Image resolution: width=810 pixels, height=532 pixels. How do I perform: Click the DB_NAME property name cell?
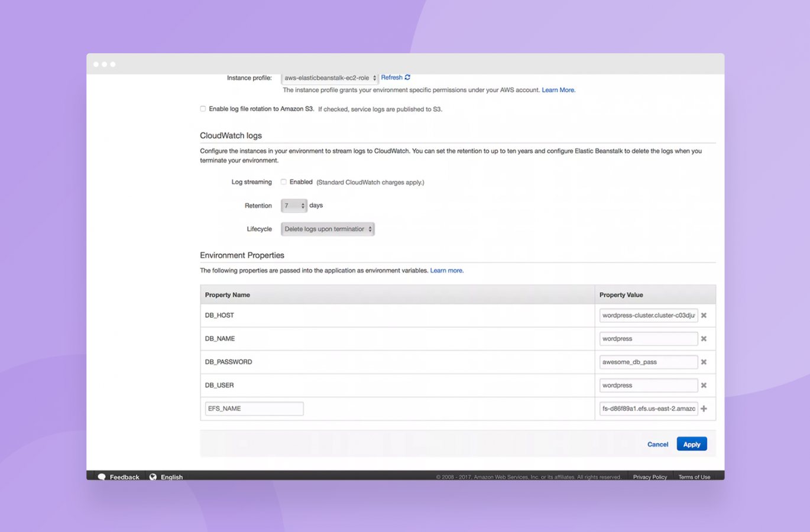click(397, 339)
